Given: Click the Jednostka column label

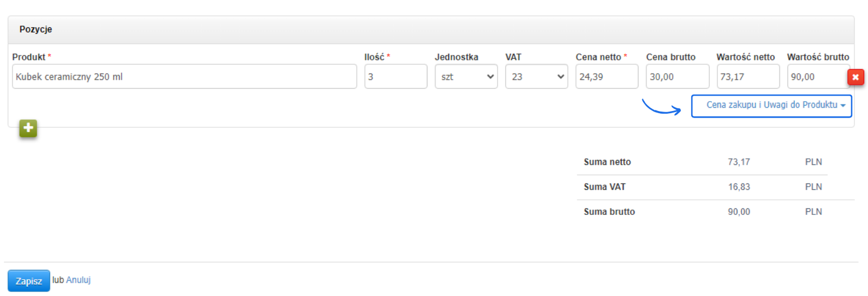Looking at the screenshot, I should [456, 57].
